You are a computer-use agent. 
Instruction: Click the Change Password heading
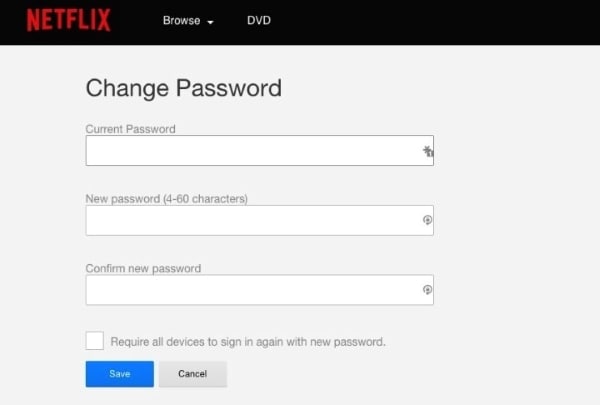pos(184,88)
